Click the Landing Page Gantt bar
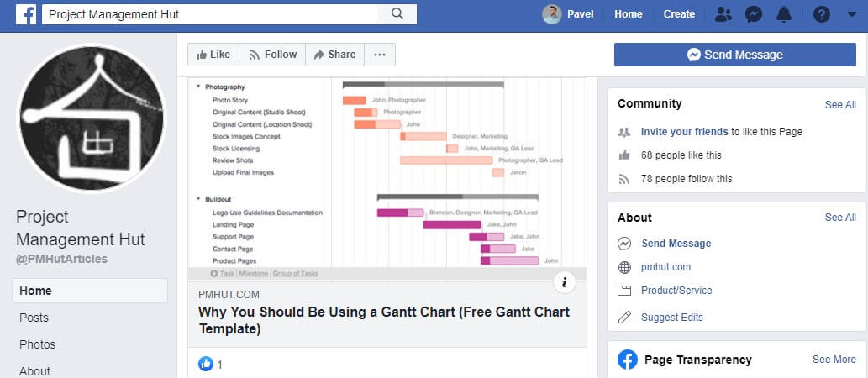Screen dimensions: 868x378 click(x=452, y=224)
